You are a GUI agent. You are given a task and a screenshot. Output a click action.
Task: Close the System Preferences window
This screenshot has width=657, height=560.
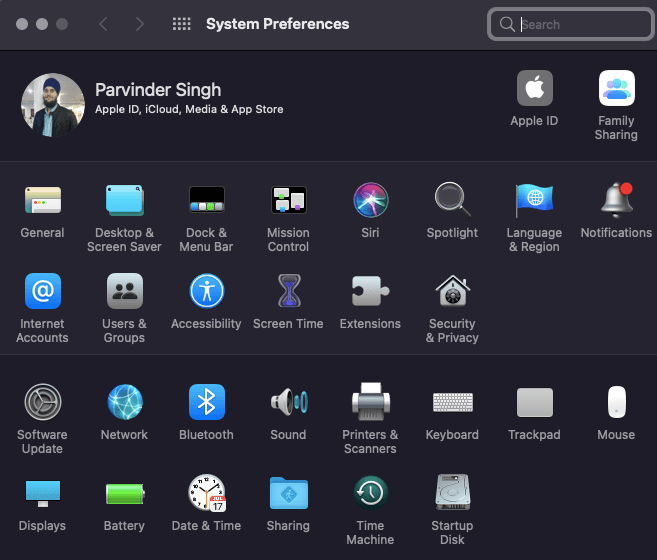click(22, 24)
